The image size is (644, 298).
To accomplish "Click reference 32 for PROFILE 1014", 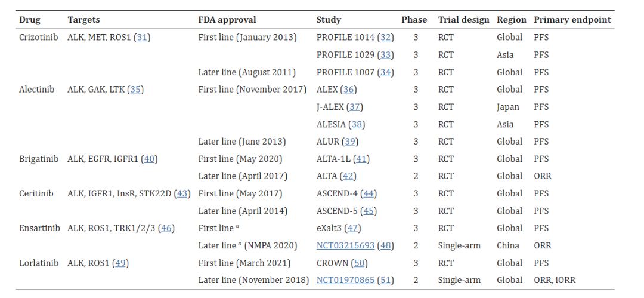I will click(x=386, y=37).
